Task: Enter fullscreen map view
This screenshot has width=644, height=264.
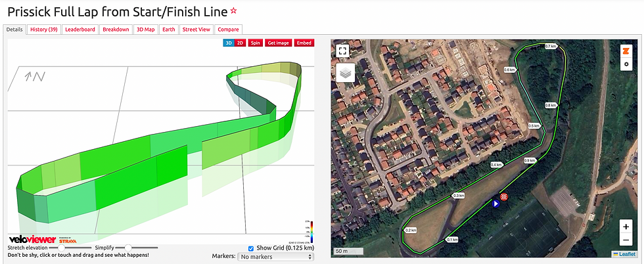Action: pyautogui.click(x=342, y=51)
